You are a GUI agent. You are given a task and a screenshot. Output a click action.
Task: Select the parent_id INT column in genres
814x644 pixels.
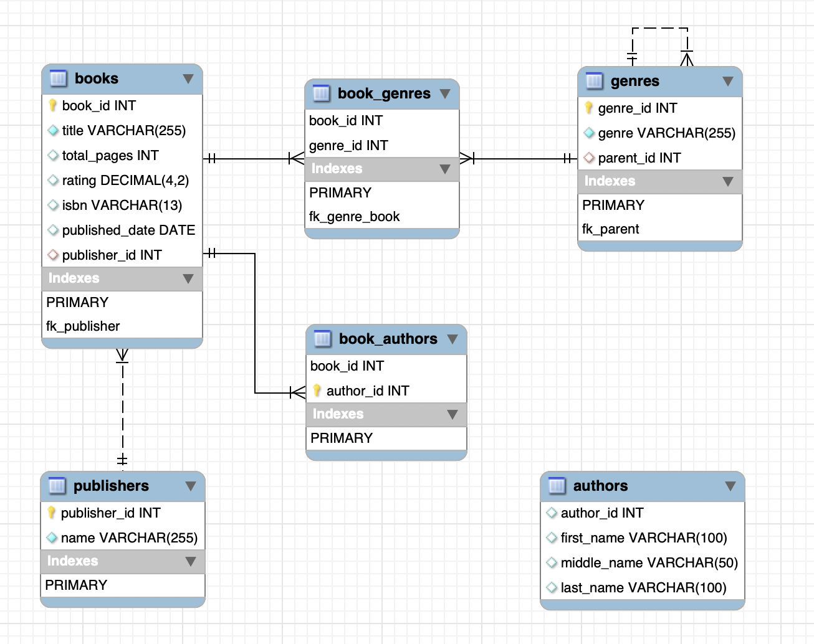pyautogui.click(x=660, y=158)
